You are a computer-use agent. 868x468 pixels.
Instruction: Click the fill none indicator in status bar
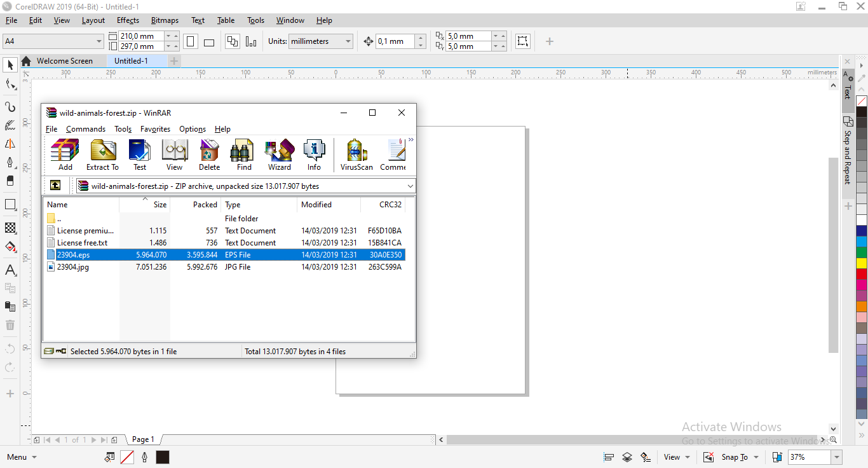pyautogui.click(x=127, y=457)
